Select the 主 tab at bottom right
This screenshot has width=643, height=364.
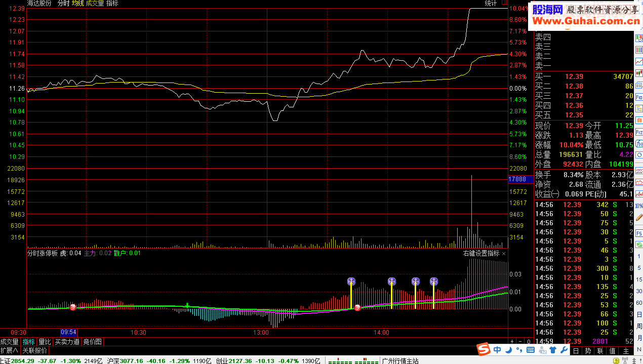[x=626, y=351]
